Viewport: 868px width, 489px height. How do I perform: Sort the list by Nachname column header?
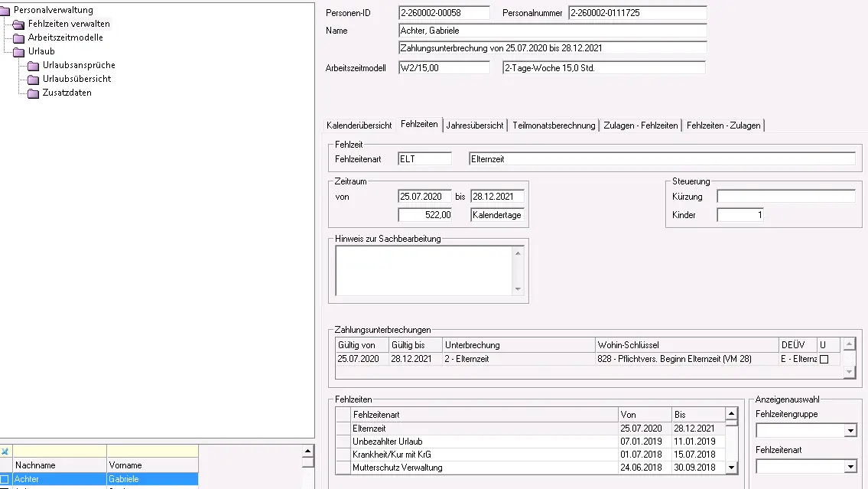(60, 465)
